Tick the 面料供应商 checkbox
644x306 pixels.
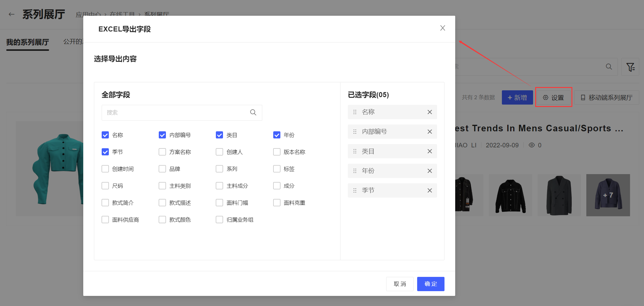pos(105,220)
